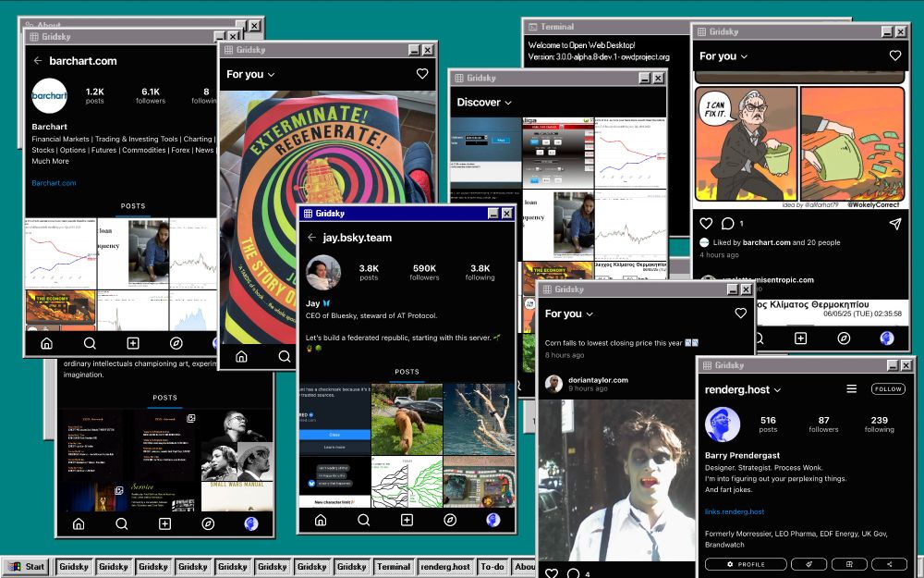Open the dog on grass photo thumbnail
This screenshot has height=578, width=924.
coord(407,419)
